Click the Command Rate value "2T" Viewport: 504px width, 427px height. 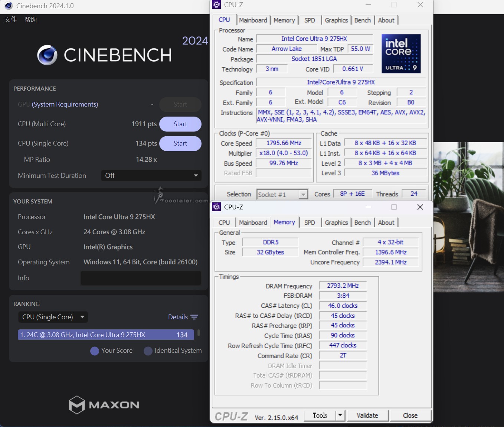point(343,355)
